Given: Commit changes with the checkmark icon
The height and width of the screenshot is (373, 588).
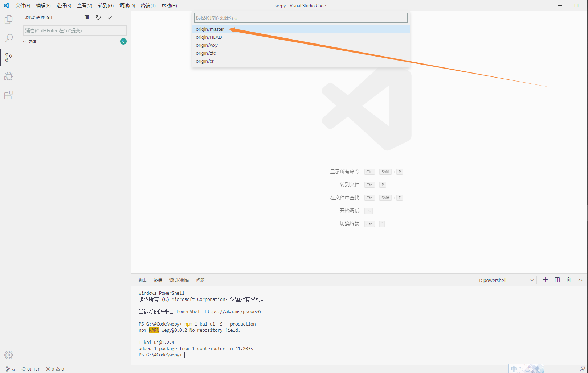Looking at the screenshot, I should [x=110, y=17].
